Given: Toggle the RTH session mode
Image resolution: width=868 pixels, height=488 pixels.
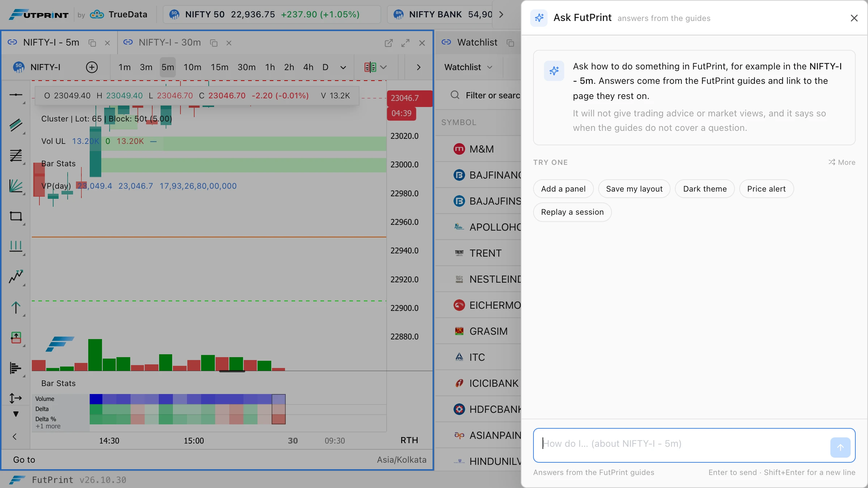Looking at the screenshot, I should coord(409,440).
